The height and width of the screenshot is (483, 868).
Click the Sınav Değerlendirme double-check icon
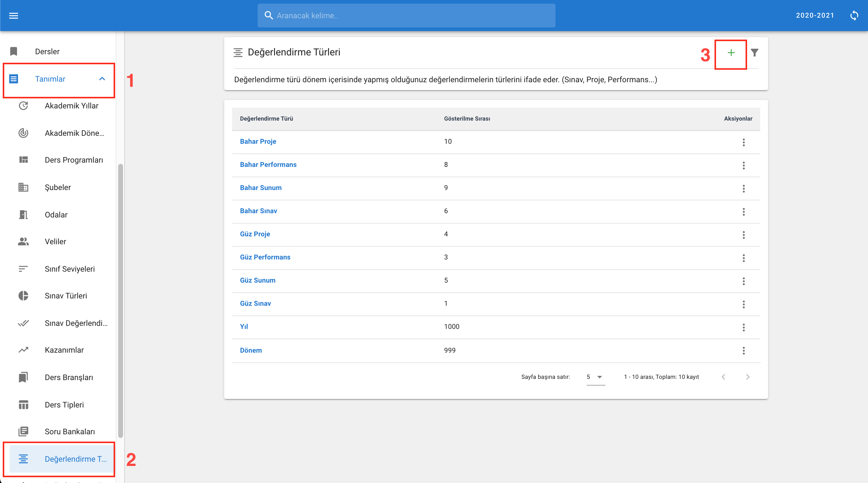[x=23, y=323]
